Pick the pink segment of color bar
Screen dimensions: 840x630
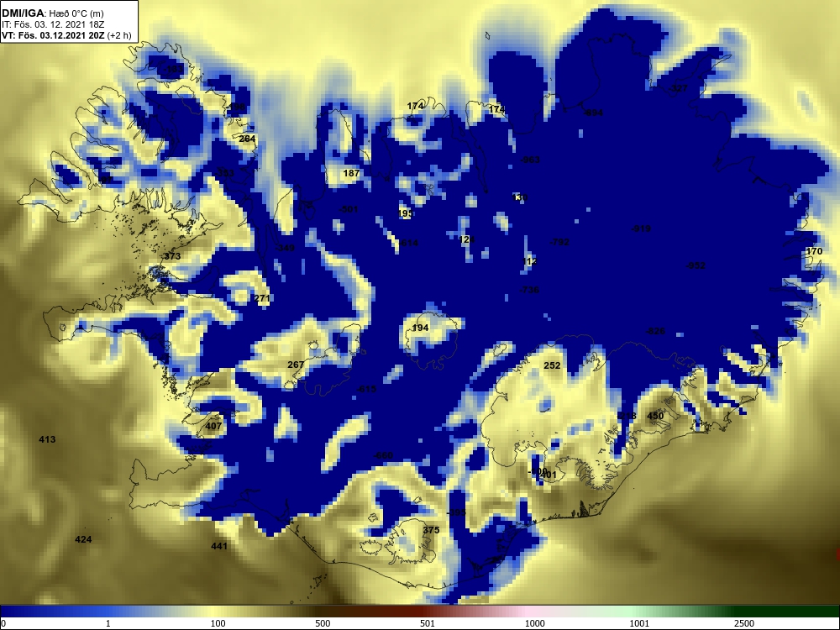[x=530, y=612]
